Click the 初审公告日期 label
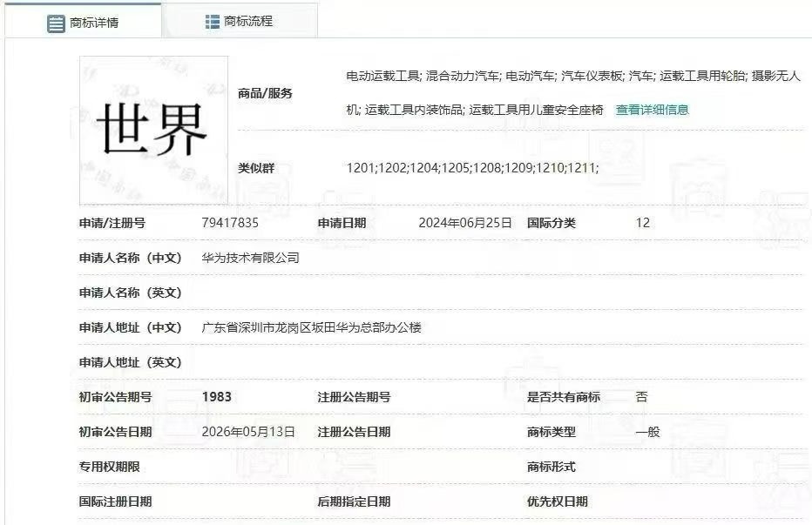 (x=116, y=432)
